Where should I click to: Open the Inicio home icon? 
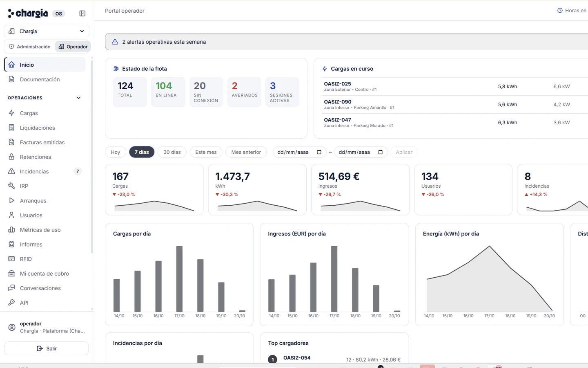(12, 65)
